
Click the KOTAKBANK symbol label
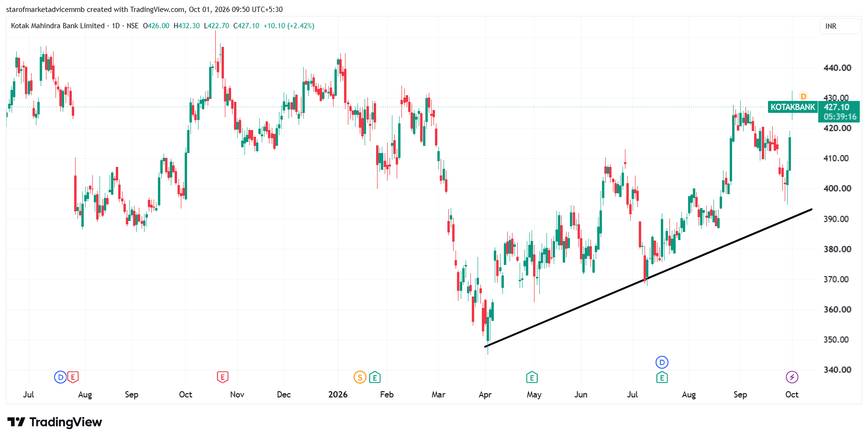click(x=792, y=107)
